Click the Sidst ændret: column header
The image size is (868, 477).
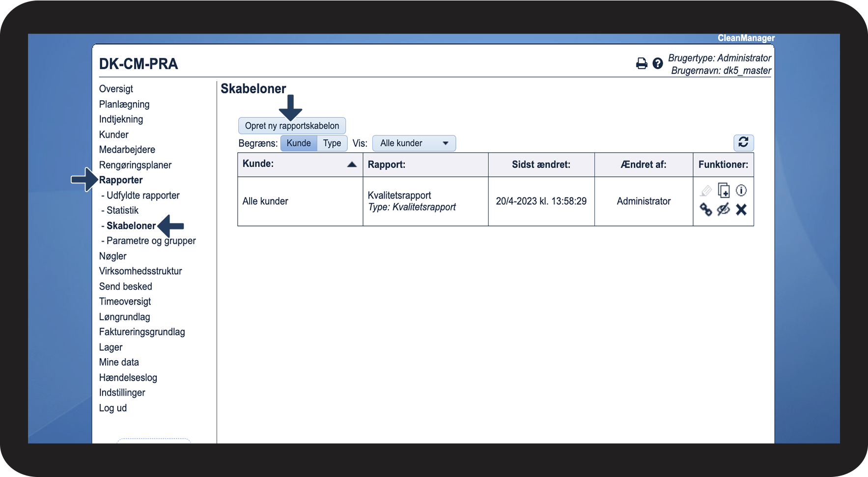(541, 165)
